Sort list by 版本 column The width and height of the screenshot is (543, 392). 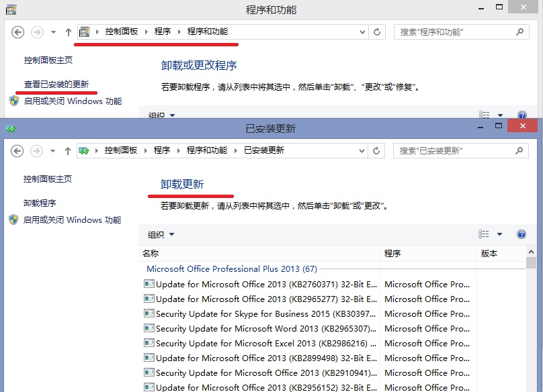pyautogui.click(x=501, y=253)
